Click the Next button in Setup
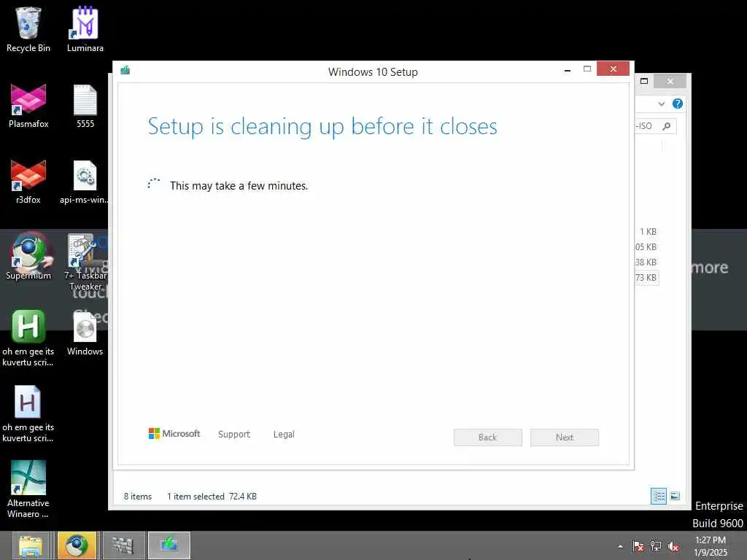This screenshot has height=560, width=747. click(x=565, y=437)
